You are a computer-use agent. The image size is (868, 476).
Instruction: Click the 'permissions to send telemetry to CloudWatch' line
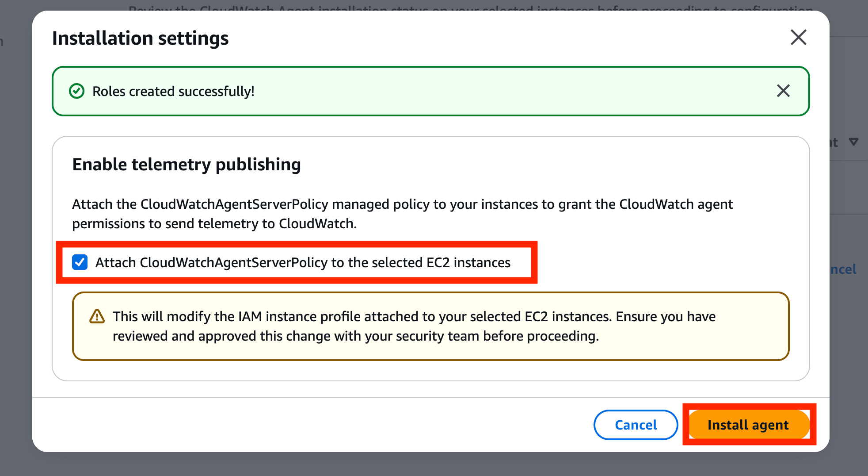click(x=214, y=224)
